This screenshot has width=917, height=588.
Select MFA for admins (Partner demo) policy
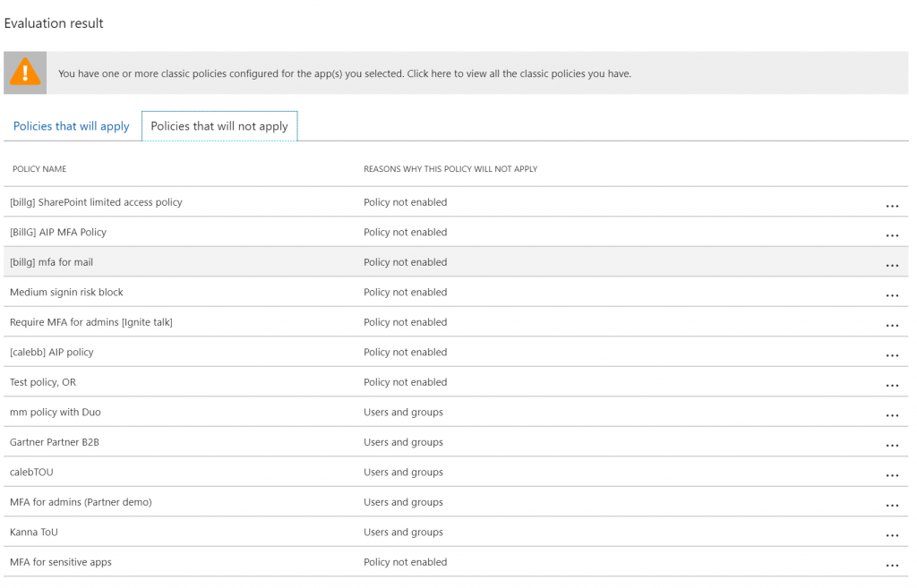click(x=81, y=502)
